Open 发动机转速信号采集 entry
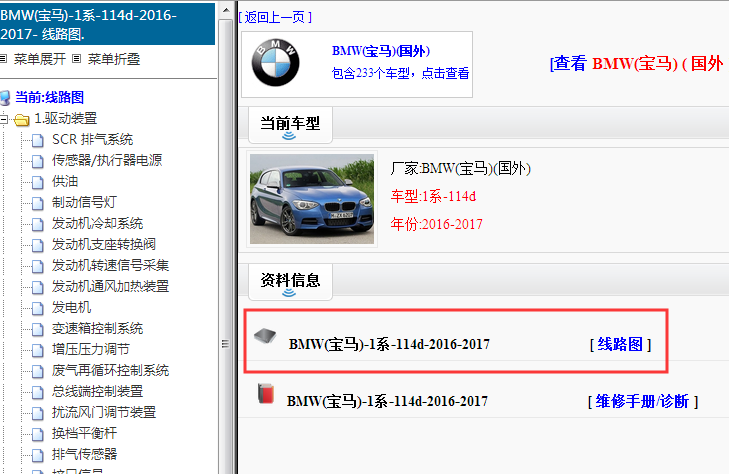Image resolution: width=729 pixels, height=474 pixels. tap(110, 265)
